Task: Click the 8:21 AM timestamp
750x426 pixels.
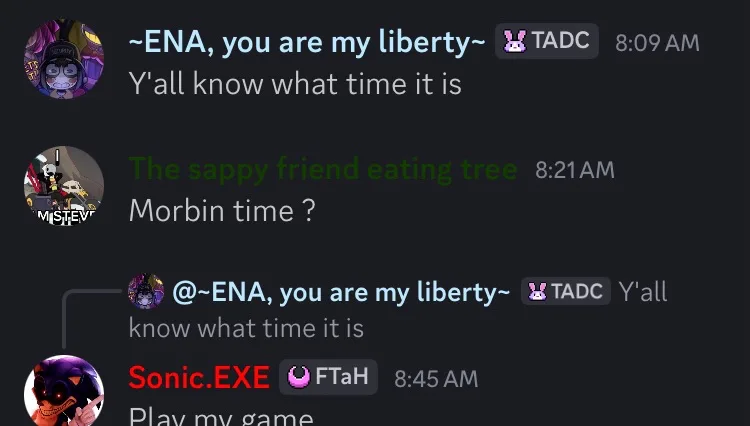Action: pos(575,170)
